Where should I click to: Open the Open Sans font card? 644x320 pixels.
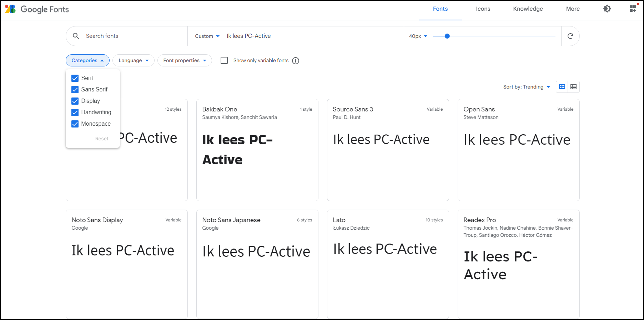click(518, 150)
